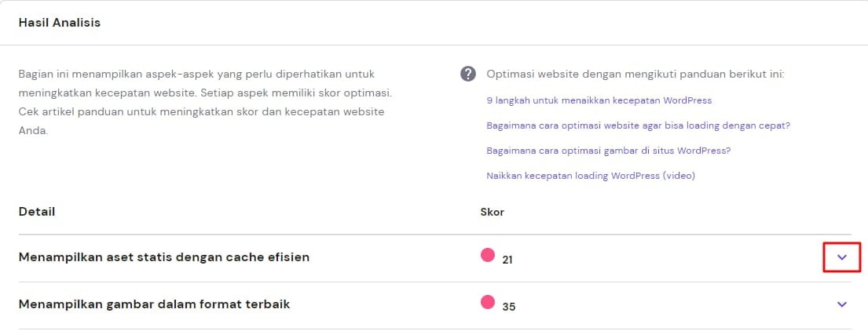Open the link about optimizing website loading speed
This screenshot has height=331, width=868.
pos(638,125)
